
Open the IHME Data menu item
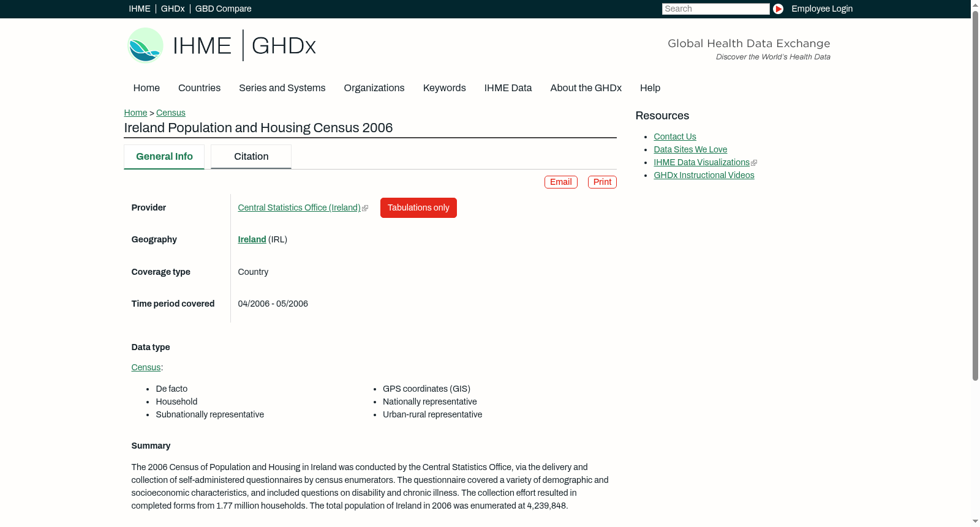(508, 88)
